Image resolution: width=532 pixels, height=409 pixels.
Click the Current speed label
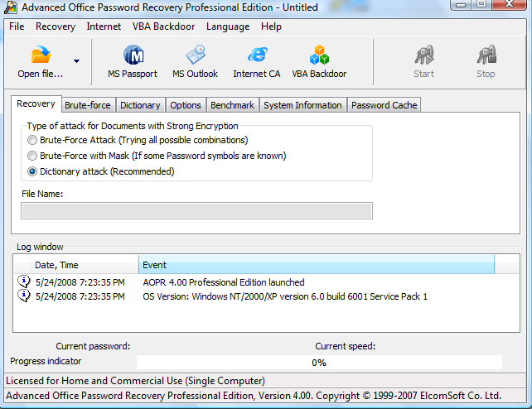(345, 346)
